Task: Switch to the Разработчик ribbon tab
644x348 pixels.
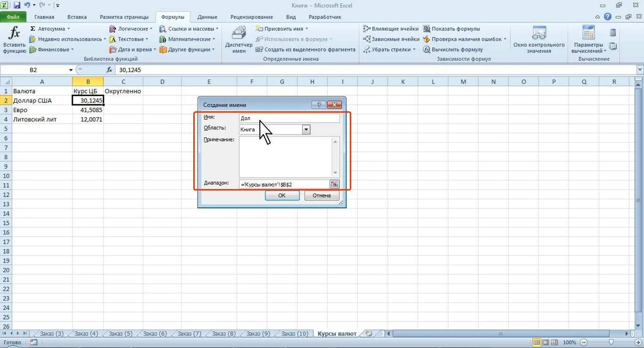Action: [x=325, y=17]
